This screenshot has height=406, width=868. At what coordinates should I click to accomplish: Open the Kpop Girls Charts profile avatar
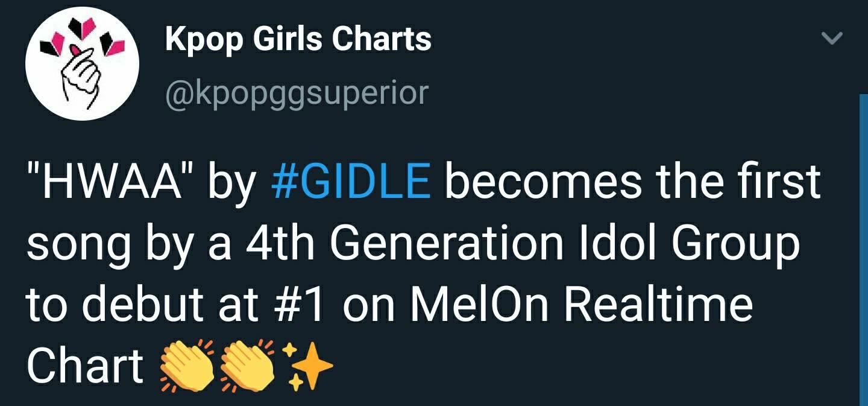click(83, 65)
